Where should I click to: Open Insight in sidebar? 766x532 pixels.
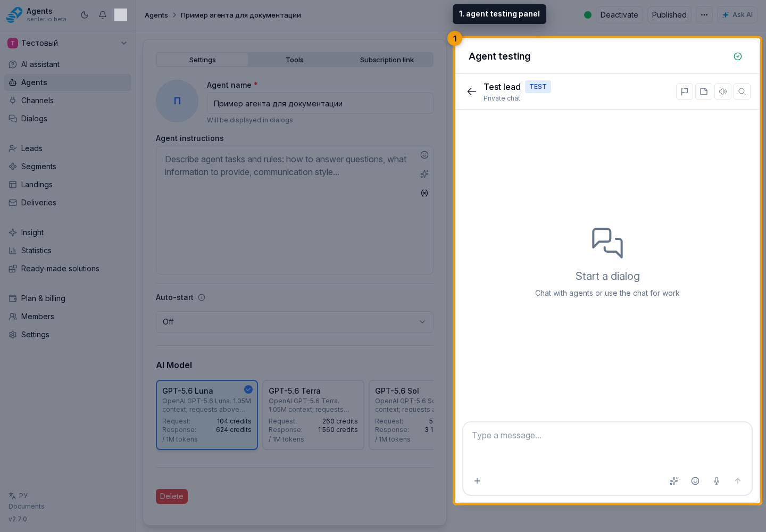68,232
